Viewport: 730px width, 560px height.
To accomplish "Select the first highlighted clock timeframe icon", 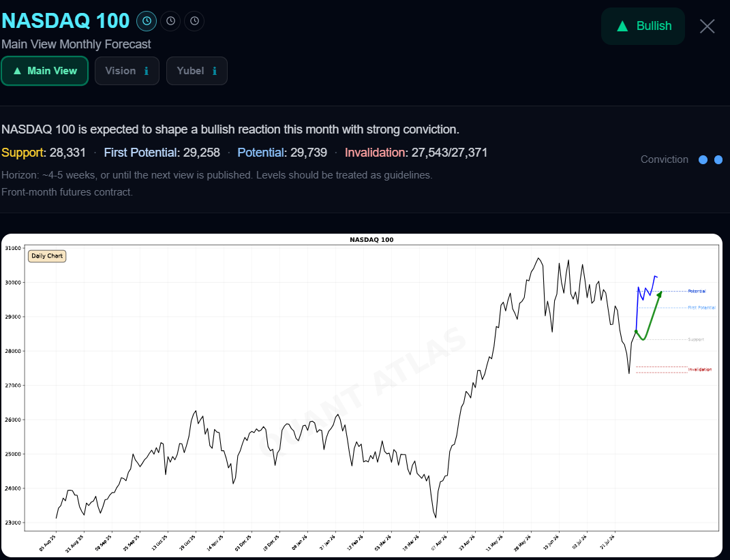I will click(147, 21).
